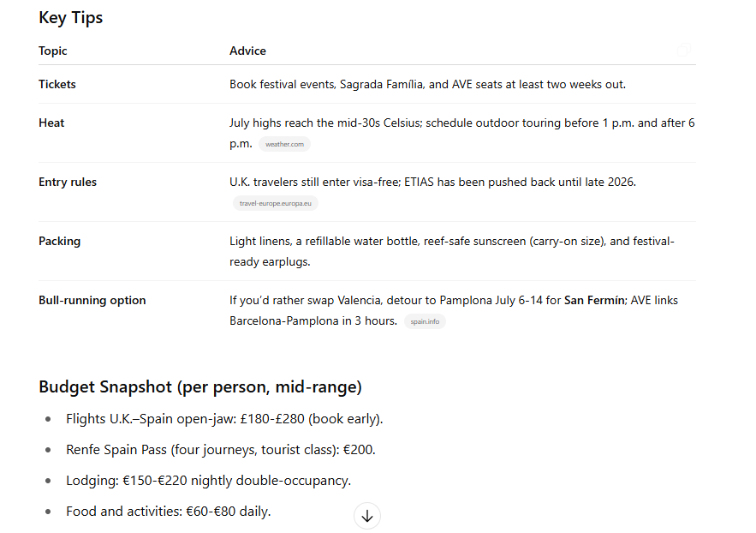Click the bold San Fermín text
Viewport: 756px width, 533px height.
594,300
